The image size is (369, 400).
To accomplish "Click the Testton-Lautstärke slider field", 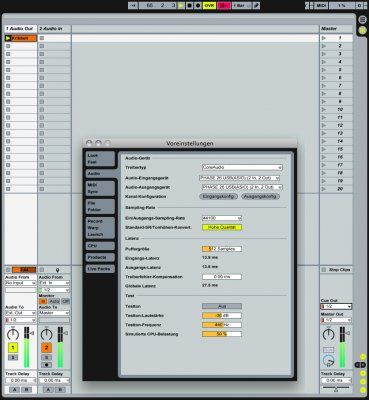I will [222, 315].
